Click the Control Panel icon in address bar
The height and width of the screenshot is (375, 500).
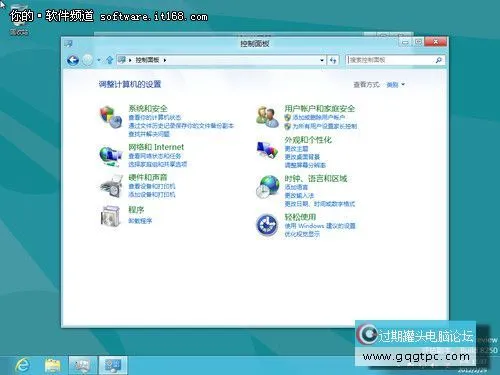(122, 60)
